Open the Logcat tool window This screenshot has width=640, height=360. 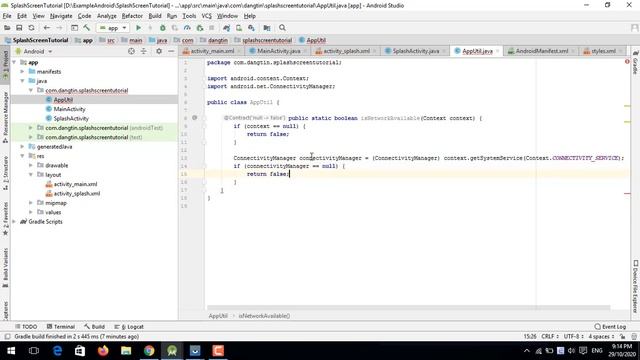[x=129, y=327]
